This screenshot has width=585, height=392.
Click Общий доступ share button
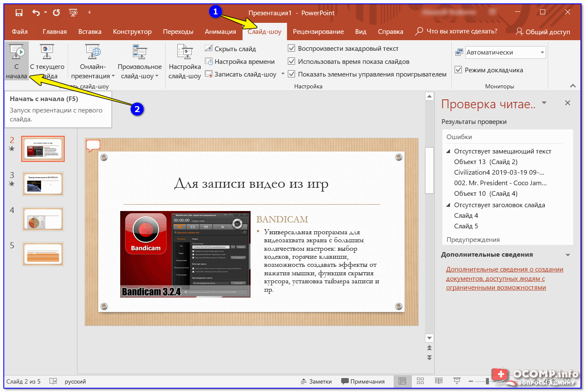tap(543, 32)
